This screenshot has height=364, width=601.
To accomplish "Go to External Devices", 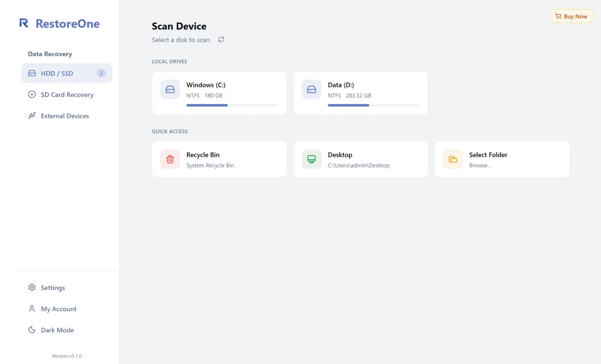I will 67,116.
